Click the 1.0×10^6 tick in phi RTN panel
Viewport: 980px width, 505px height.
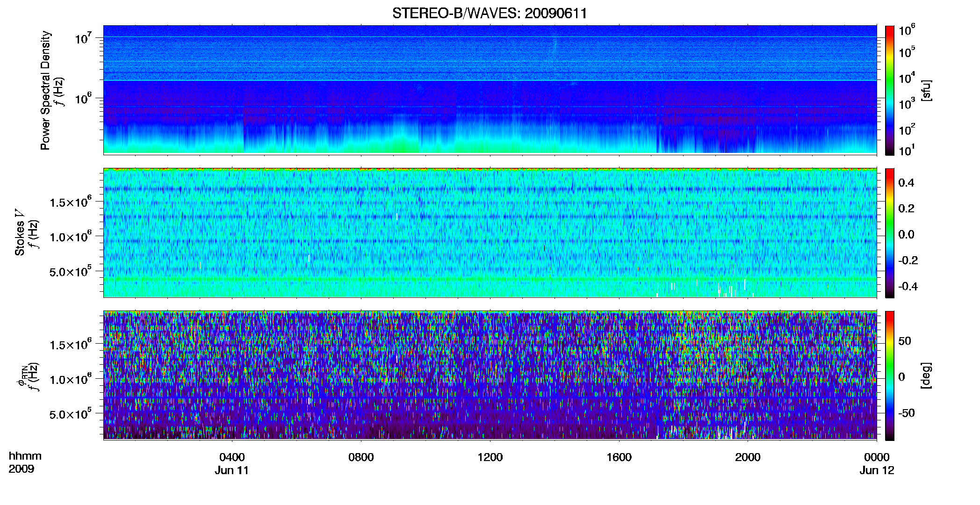tap(71, 379)
